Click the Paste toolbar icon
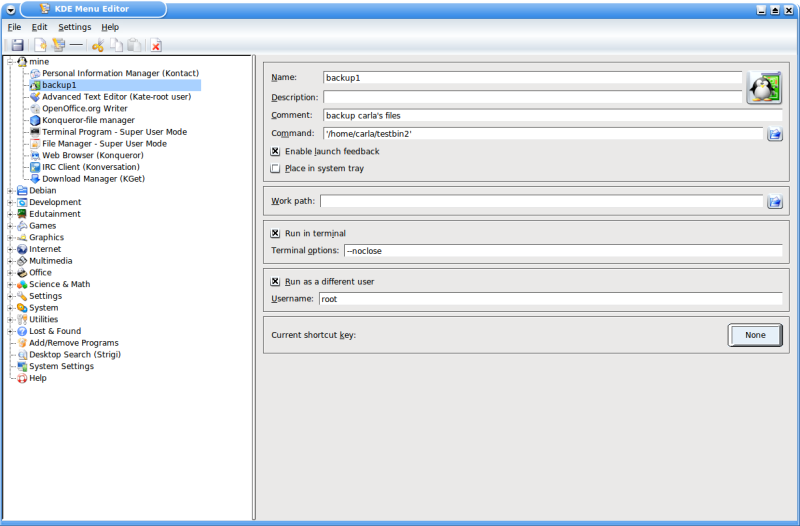The image size is (800, 526). coord(134,45)
